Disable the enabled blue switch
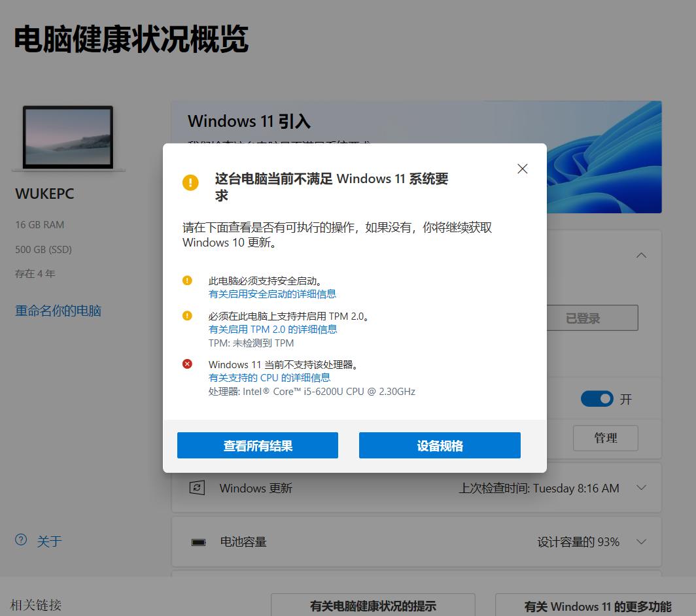The height and width of the screenshot is (616, 696). [597, 398]
